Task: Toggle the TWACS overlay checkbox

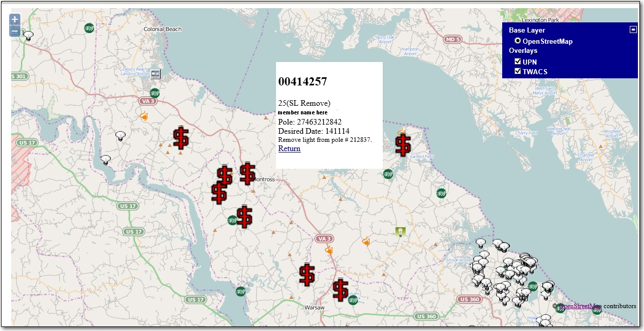Action: (517, 71)
